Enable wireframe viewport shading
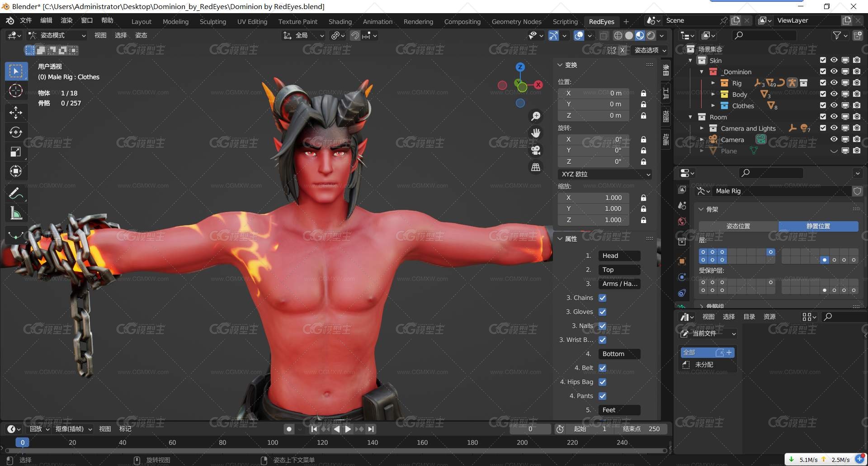Viewport: 868px width, 466px height. tap(618, 35)
